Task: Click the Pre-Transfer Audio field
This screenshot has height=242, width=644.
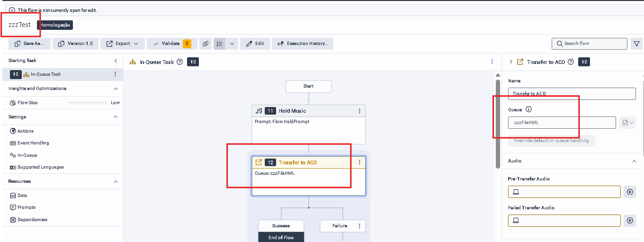Action: pos(564,192)
